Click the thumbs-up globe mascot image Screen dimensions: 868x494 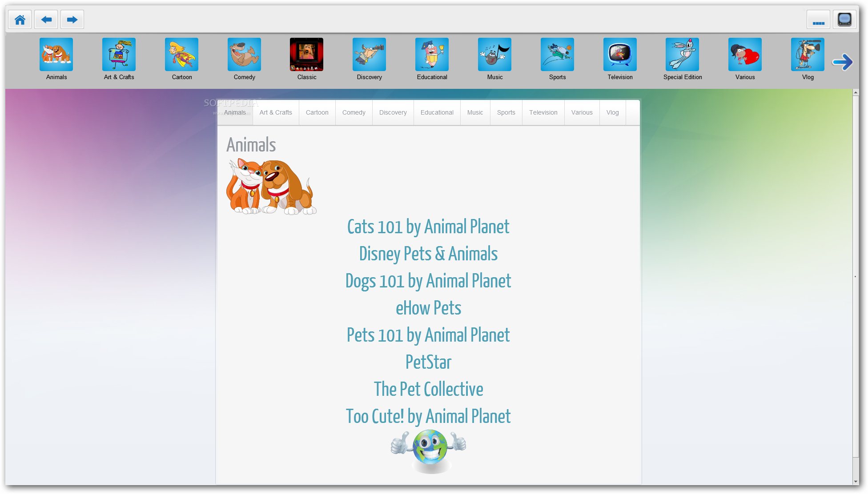(429, 451)
